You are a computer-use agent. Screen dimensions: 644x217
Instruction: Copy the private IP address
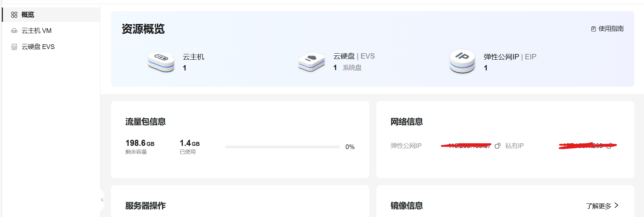609,146
